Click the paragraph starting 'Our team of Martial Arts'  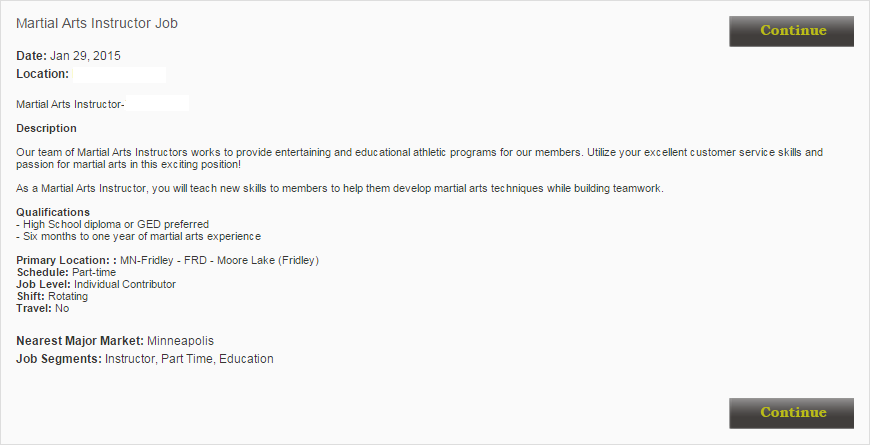(x=419, y=158)
